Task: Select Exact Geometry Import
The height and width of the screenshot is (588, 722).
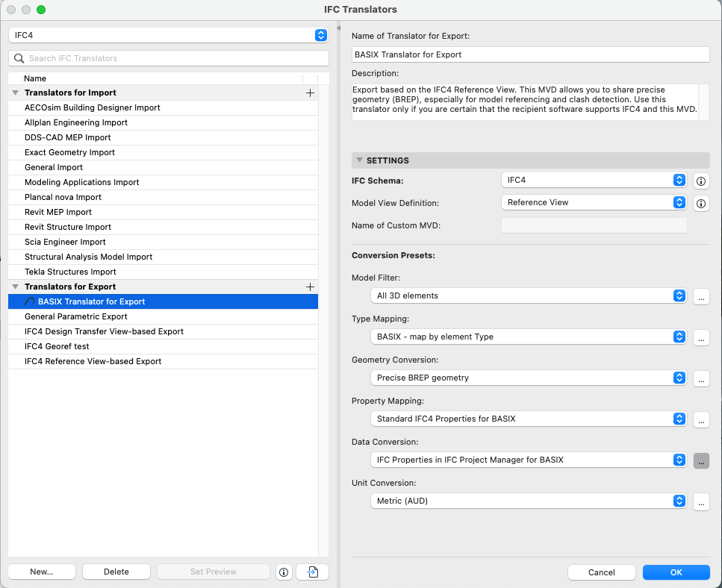Action: tap(163, 152)
